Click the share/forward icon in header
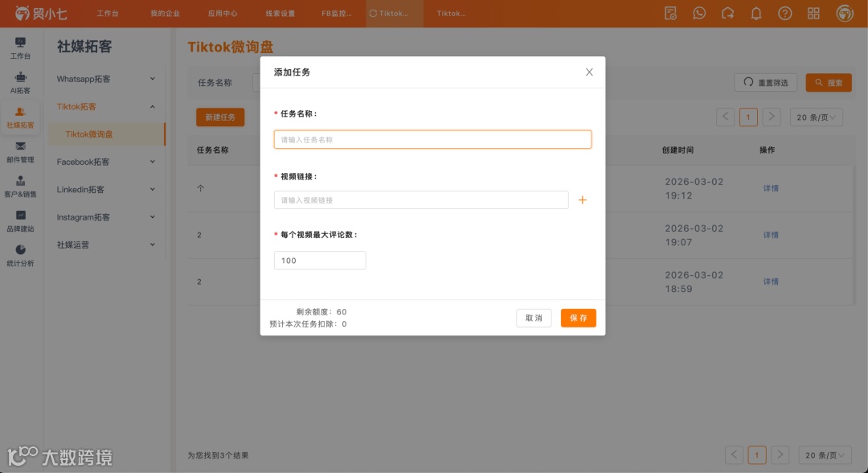The height and width of the screenshot is (473, 868). [x=727, y=14]
